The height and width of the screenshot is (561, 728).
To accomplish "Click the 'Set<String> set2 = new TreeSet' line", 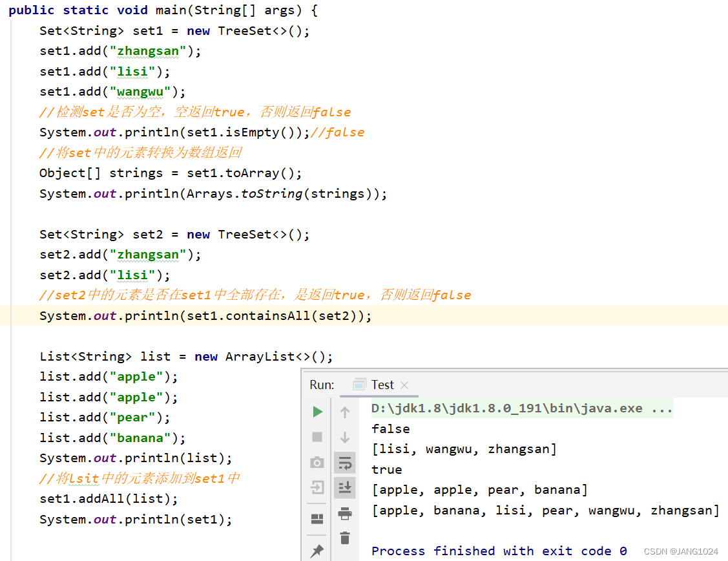I will pos(174,235).
